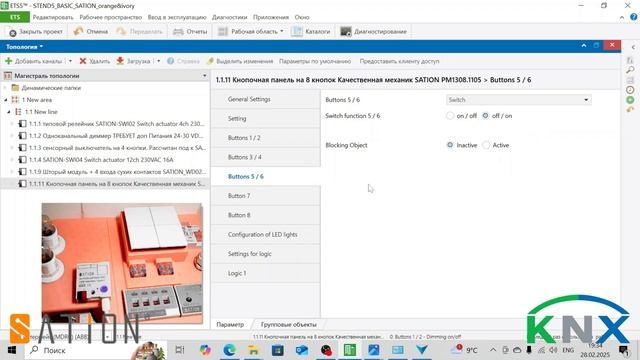Open the Диагностики menu
Viewport: 640px width, 360px height.
point(229,17)
